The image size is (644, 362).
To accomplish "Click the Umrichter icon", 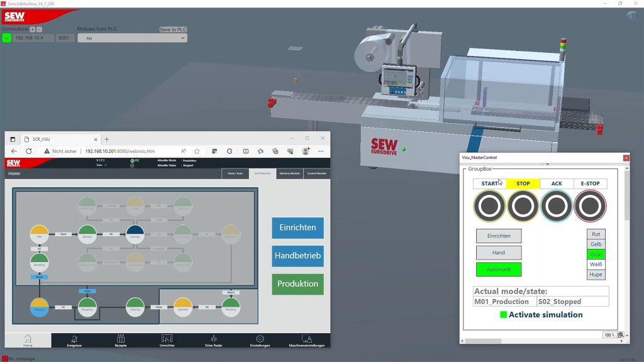I will coord(167,339).
